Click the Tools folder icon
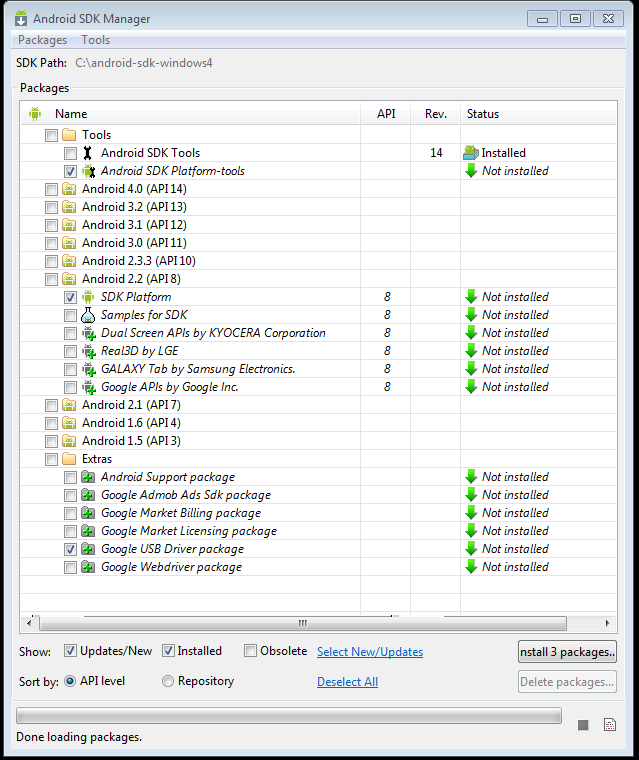This screenshot has height=760, width=639. [x=69, y=135]
